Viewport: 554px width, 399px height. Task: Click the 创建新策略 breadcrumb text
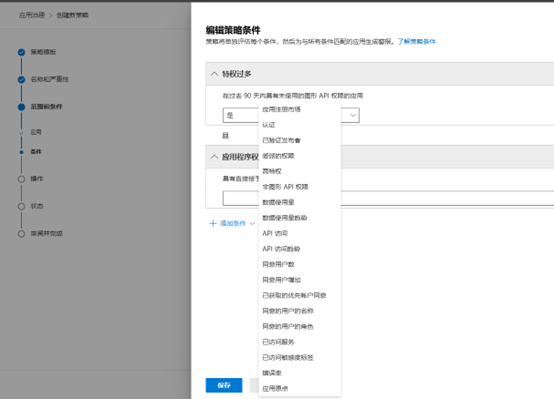(72, 15)
